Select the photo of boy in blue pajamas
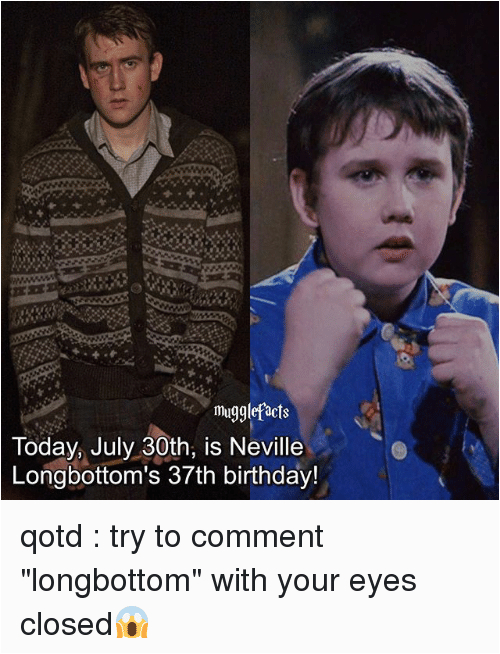Screen dimensions: 500x654 [374, 250]
